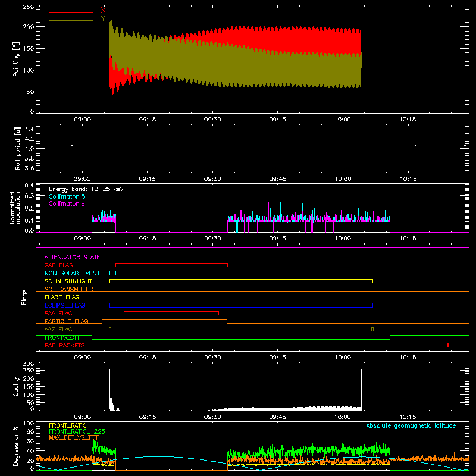Click the MAX_DET_VS_TOT legend entry
The width and height of the screenshot is (476, 476).
(74, 437)
